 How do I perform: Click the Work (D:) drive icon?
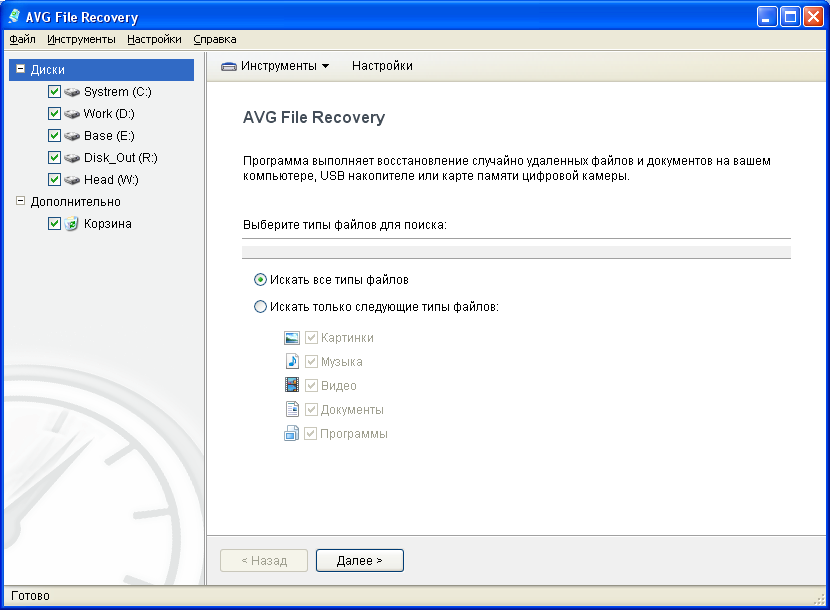tap(72, 114)
